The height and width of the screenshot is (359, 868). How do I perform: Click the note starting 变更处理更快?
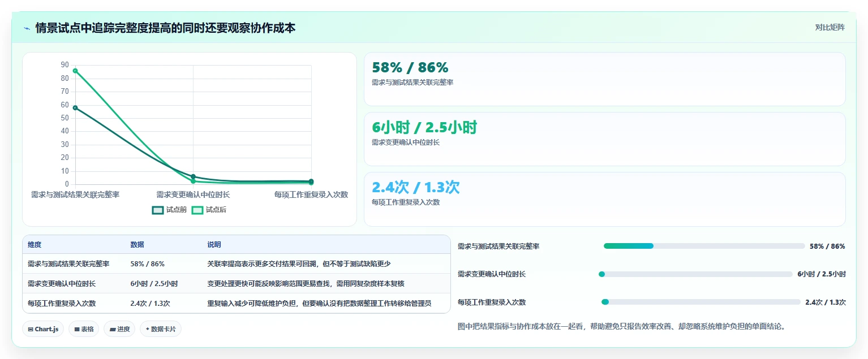[x=306, y=284]
